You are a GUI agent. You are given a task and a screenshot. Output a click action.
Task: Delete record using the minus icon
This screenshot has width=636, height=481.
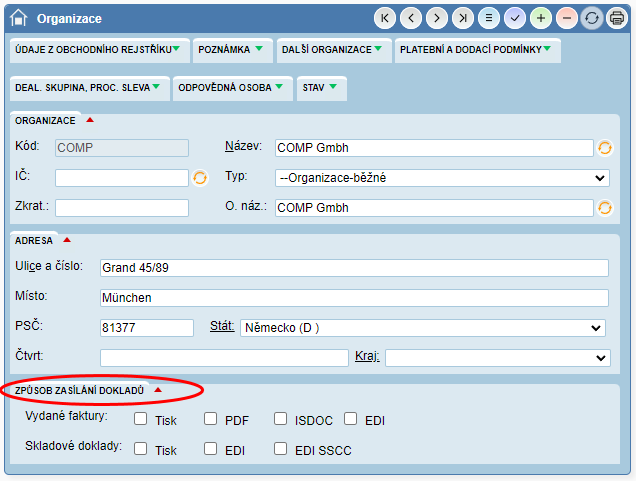pyautogui.click(x=567, y=18)
